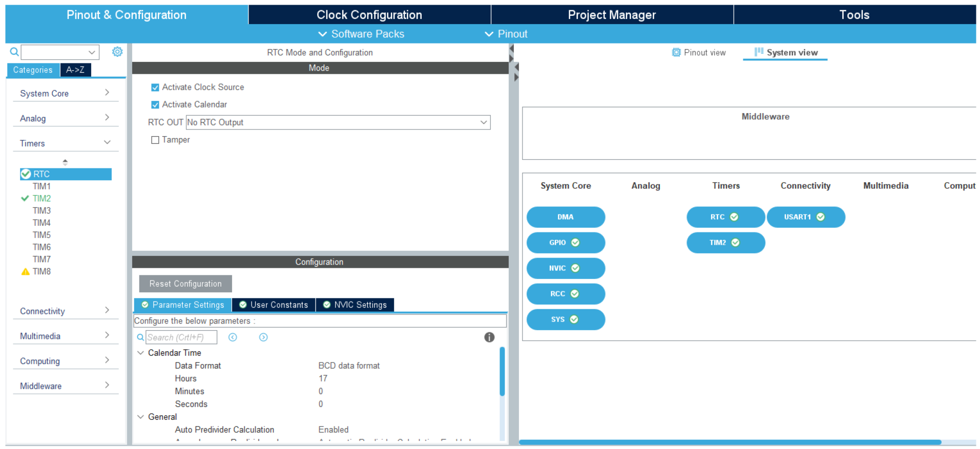The height and width of the screenshot is (449, 980).
Task: Open the category search combo box dropdown
Action: pyautogui.click(x=92, y=52)
